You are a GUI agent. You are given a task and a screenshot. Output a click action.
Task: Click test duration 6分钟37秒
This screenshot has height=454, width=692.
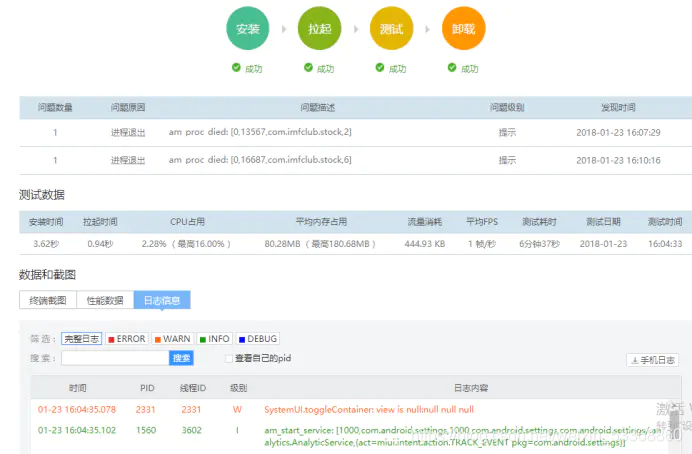point(539,244)
